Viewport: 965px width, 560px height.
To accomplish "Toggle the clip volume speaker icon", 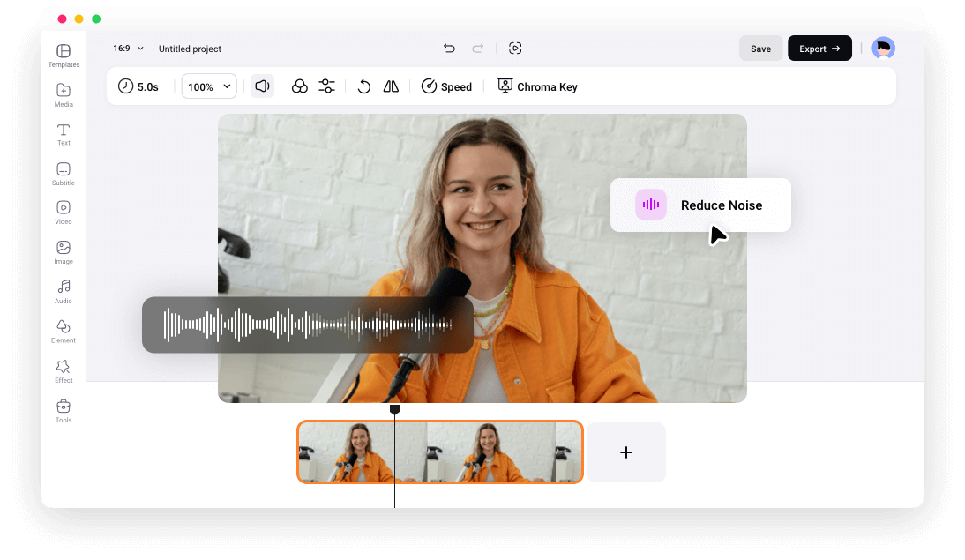I will pyautogui.click(x=262, y=86).
